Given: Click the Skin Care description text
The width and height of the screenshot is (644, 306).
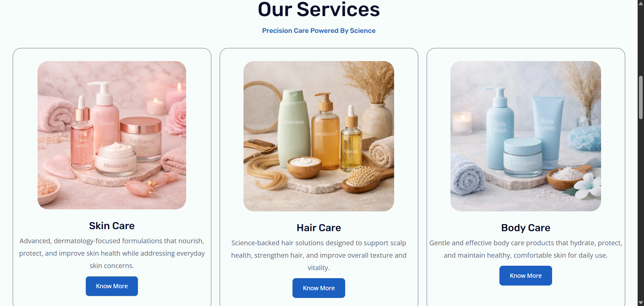Looking at the screenshot, I should click(x=112, y=253).
